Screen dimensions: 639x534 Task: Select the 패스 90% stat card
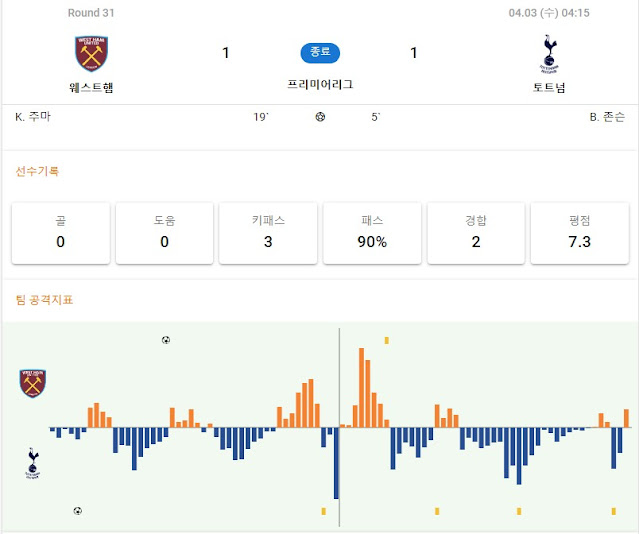[372, 233]
